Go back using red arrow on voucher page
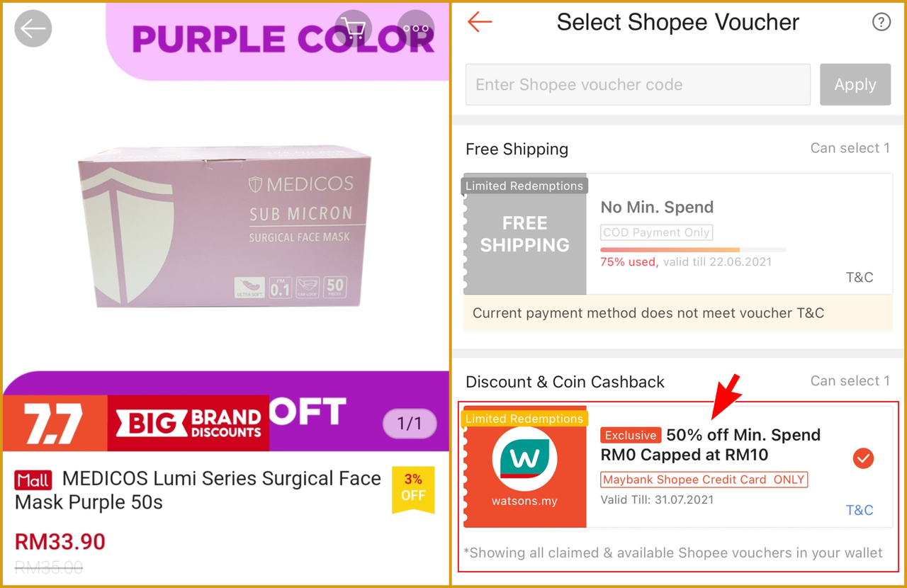Screen dimensions: 907x588 click(x=480, y=22)
